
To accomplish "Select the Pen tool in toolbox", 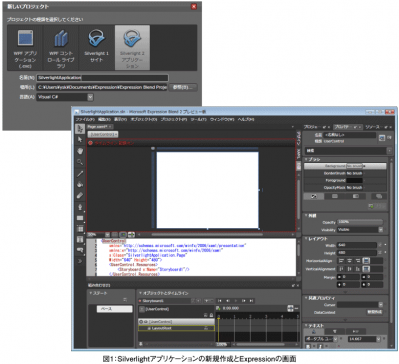I will click(80, 207).
